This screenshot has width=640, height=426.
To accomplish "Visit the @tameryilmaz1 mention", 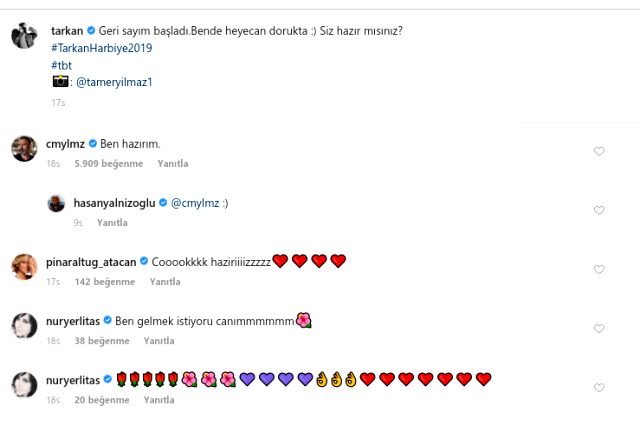I will [114, 82].
